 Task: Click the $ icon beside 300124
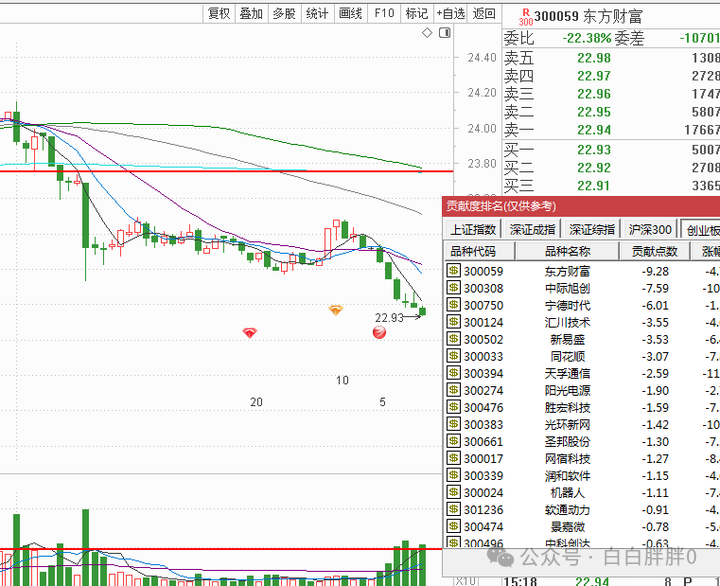tap(453, 321)
